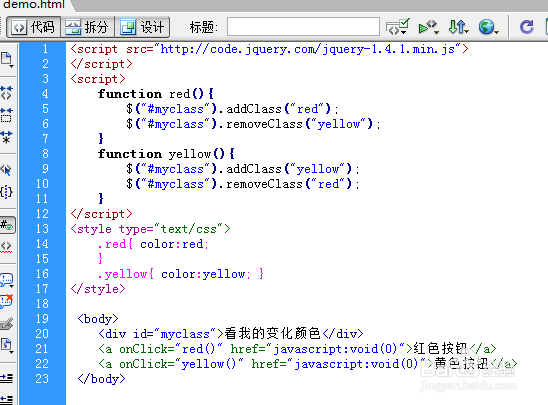Switch to the 设计 design view

pos(142,27)
